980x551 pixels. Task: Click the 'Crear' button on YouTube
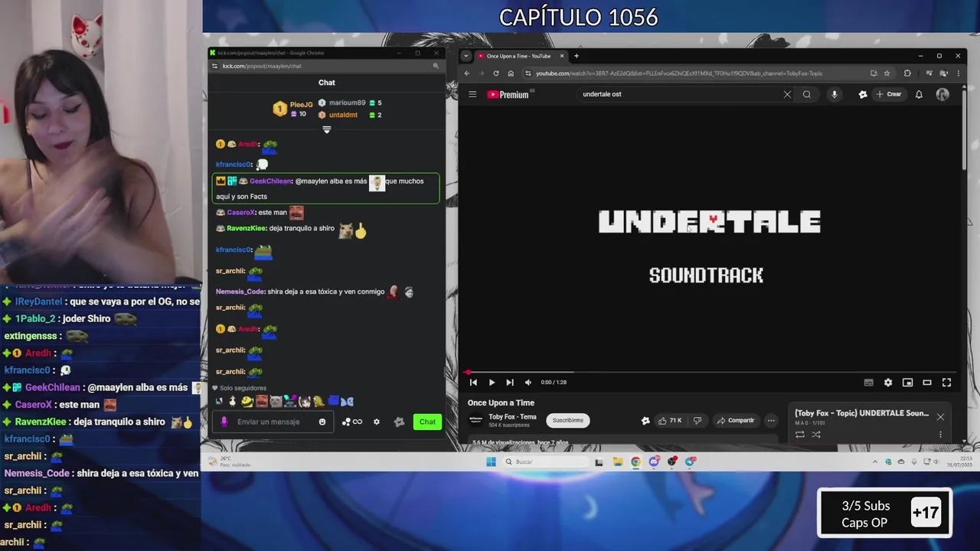[x=889, y=94]
